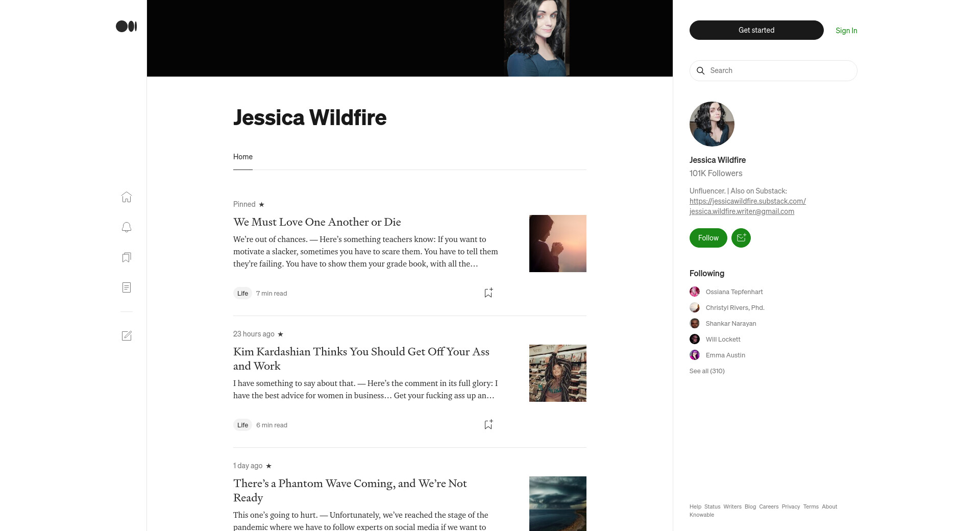Follow Jessica Wildfire
This screenshot has height=531, width=980.
[708, 238]
